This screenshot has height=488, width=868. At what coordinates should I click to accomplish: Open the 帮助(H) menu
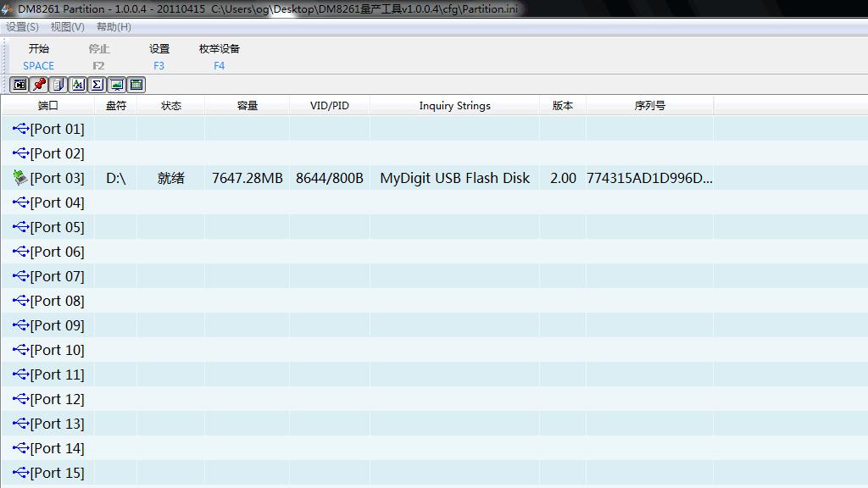click(x=114, y=27)
